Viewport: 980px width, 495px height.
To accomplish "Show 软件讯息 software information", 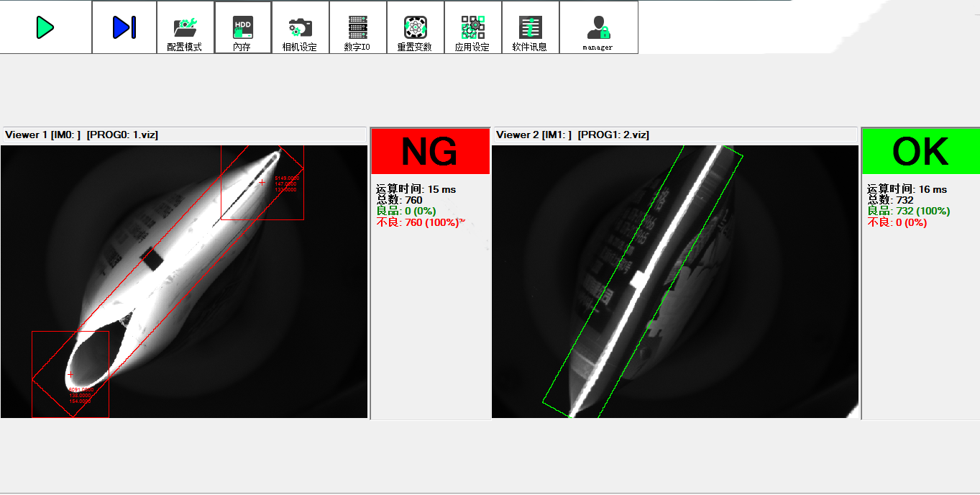I will point(530,29).
